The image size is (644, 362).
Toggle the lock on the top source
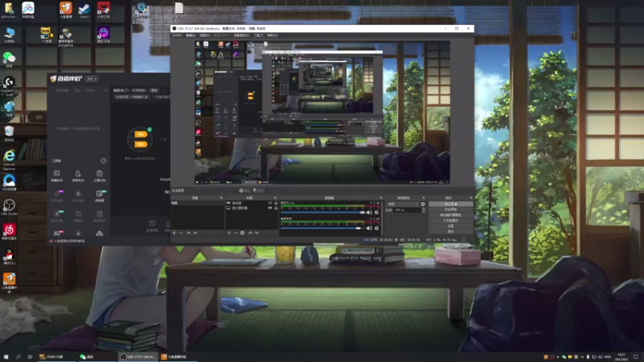pos(275,204)
